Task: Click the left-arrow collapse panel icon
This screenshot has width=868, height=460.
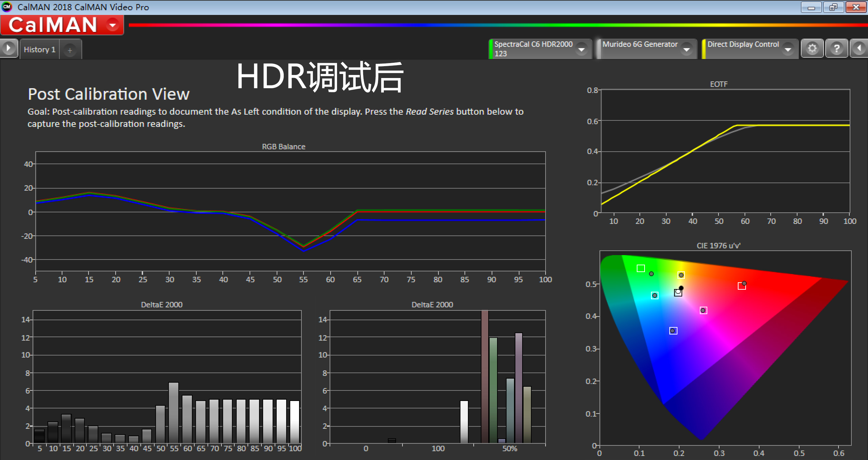Action: point(859,49)
